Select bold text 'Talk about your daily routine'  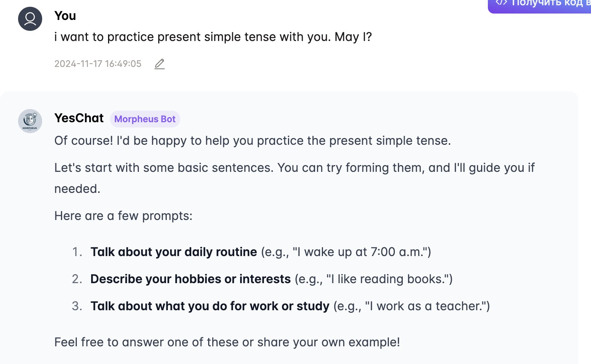pos(174,252)
